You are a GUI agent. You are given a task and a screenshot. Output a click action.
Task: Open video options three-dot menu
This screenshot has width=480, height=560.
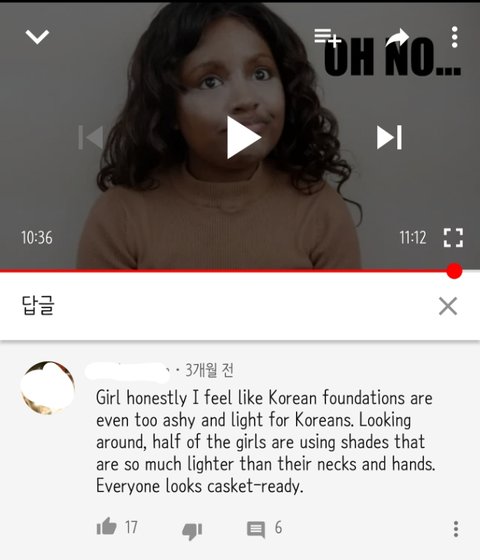(455, 37)
